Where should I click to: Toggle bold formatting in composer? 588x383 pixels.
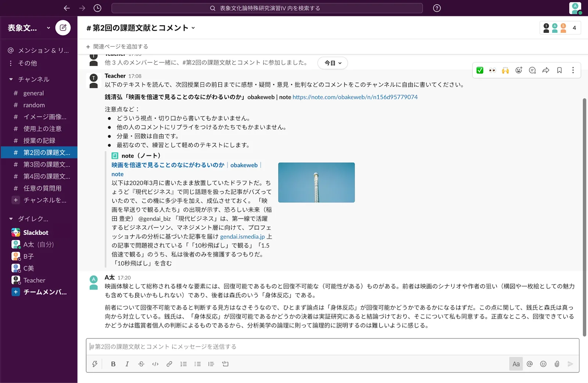coord(113,364)
